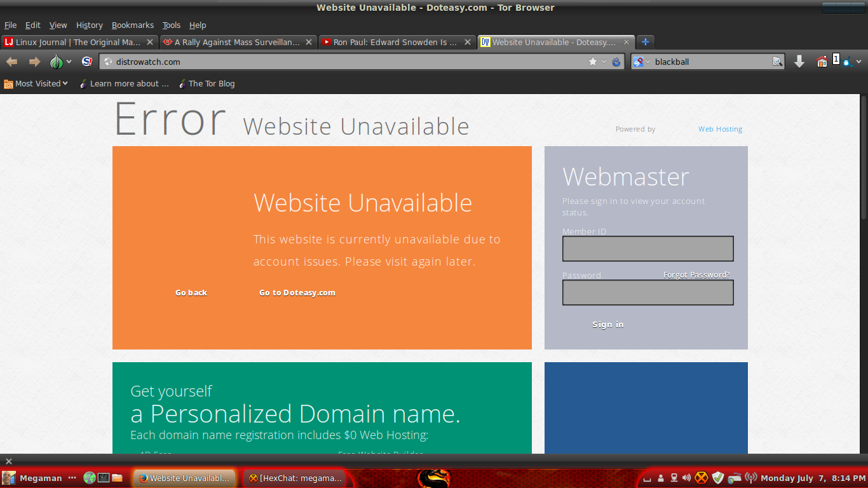Click the search magnifier icon

coord(777,62)
